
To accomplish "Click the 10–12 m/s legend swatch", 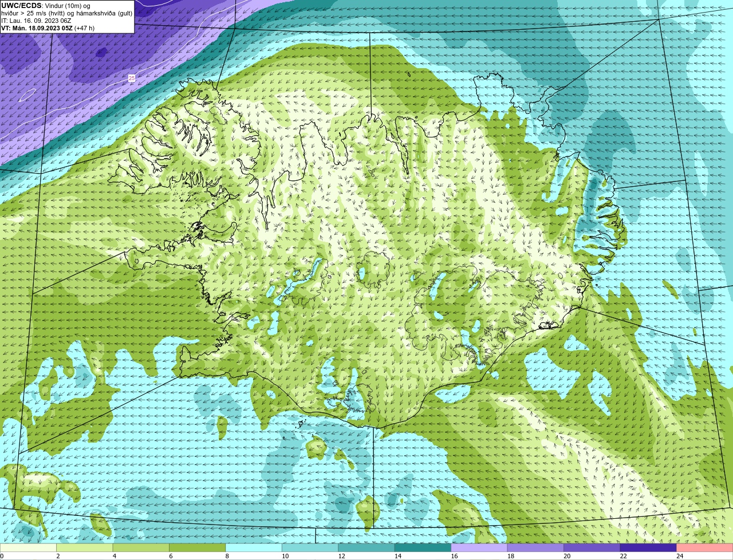I will pos(310,547).
